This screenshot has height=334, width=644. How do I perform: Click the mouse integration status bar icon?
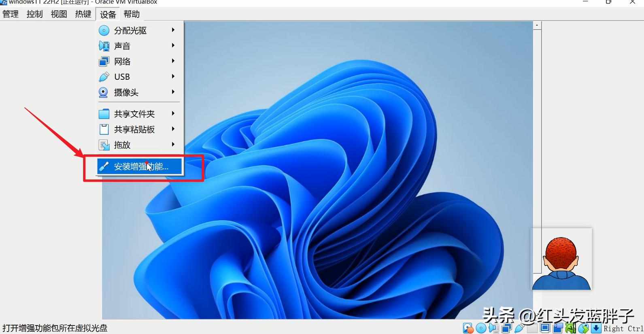click(x=583, y=328)
